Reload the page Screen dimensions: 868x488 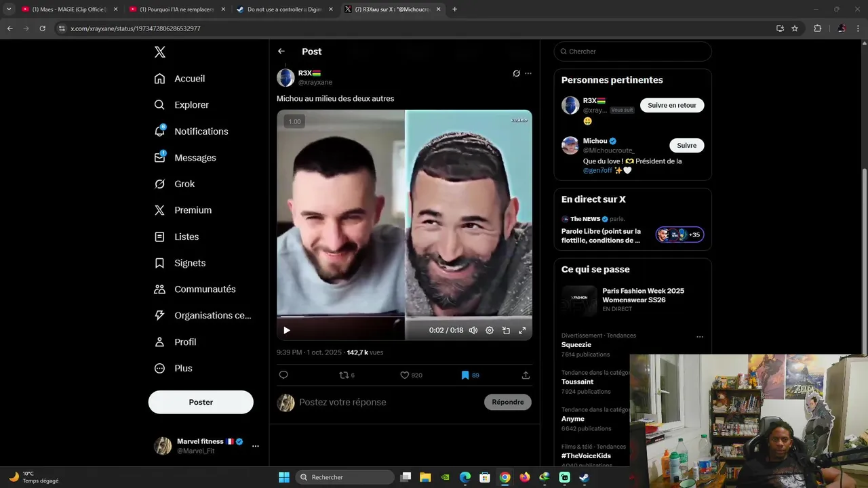tap(43, 28)
